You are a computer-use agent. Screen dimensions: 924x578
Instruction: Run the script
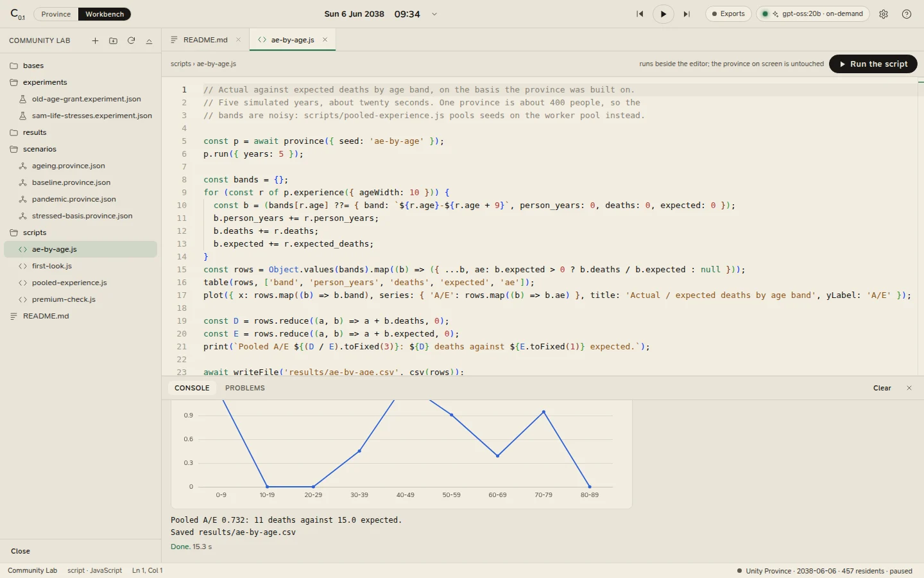click(x=873, y=64)
